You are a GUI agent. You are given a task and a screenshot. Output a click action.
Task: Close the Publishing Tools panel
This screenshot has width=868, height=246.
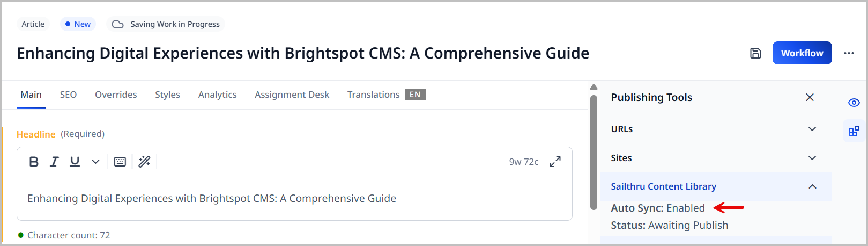tap(810, 97)
